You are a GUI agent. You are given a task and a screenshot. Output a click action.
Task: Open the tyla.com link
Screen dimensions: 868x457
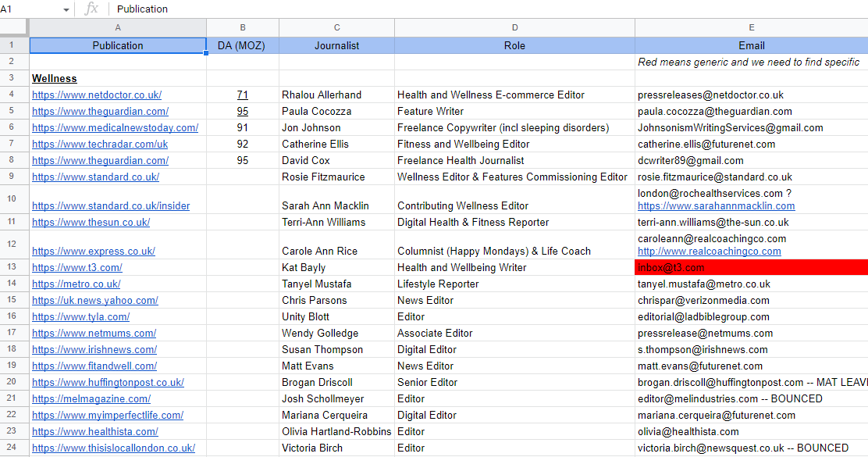(81, 317)
